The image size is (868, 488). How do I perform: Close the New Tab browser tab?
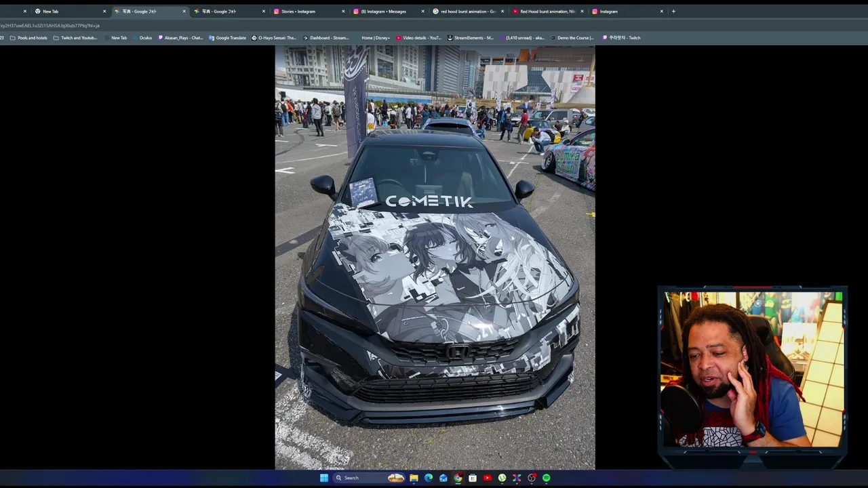104,12
